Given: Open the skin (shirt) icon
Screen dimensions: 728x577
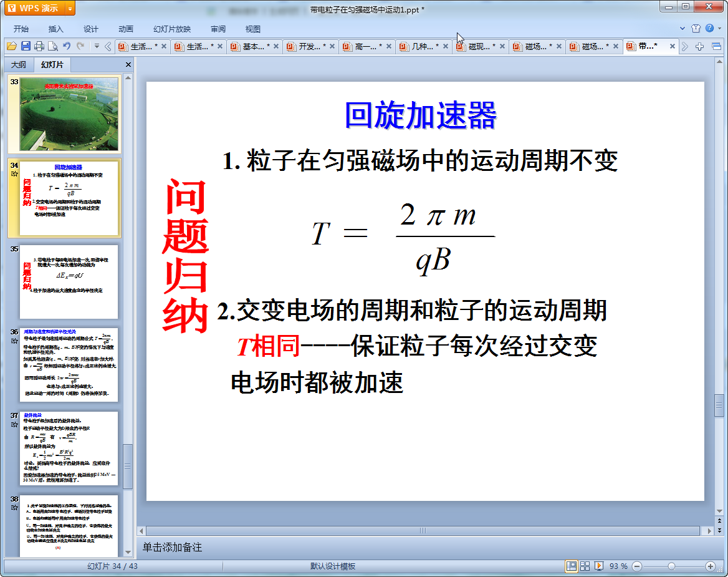Looking at the screenshot, I should pyautogui.click(x=696, y=28).
